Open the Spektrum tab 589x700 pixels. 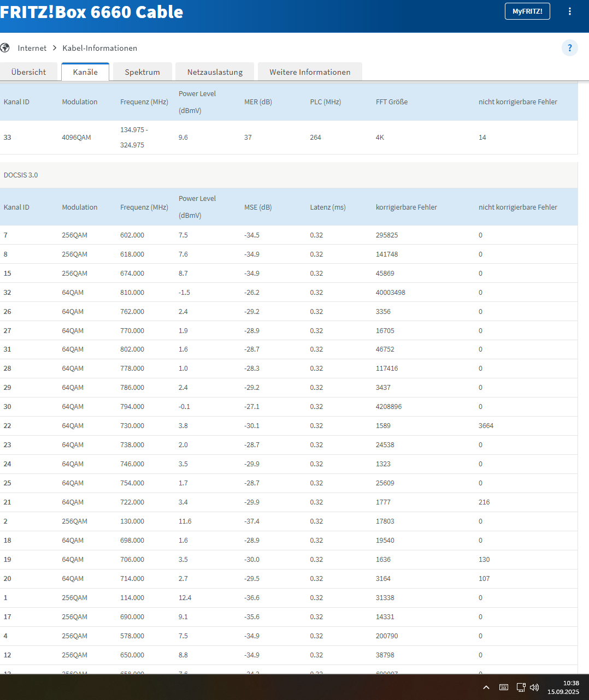click(x=143, y=72)
